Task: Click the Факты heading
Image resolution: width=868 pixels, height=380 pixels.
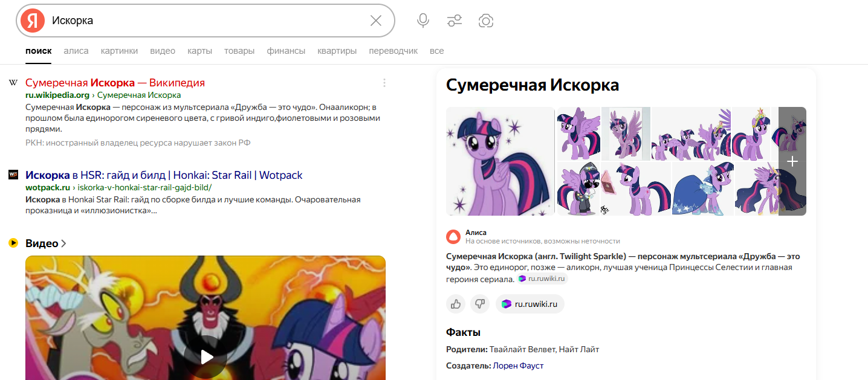Action: click(463, 332)
